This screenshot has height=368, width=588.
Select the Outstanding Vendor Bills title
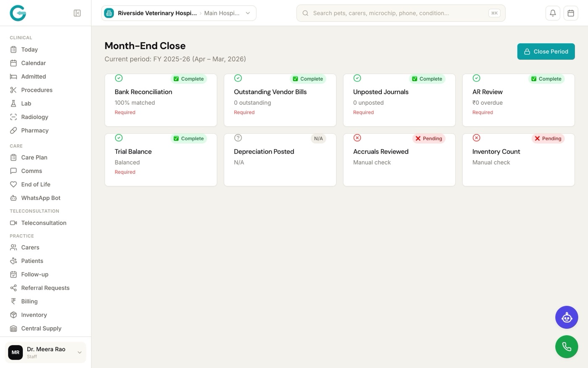point(270,92)
